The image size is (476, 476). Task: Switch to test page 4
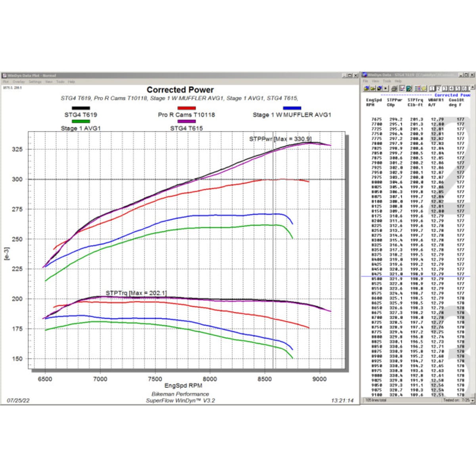[x=451, y=88]
